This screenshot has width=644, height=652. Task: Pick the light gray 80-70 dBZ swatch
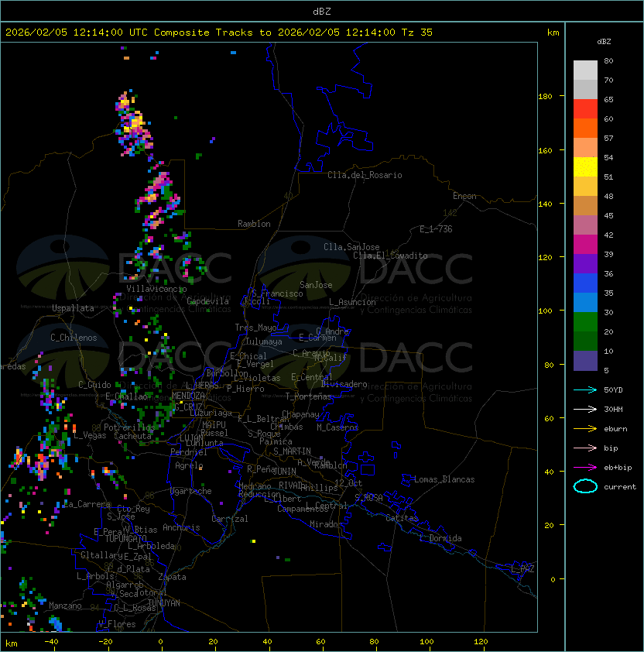tap(585, 70)
